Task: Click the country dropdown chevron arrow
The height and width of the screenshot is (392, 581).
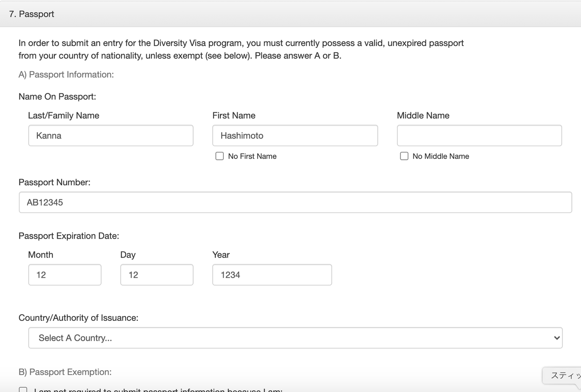Action: coord(557,338)
